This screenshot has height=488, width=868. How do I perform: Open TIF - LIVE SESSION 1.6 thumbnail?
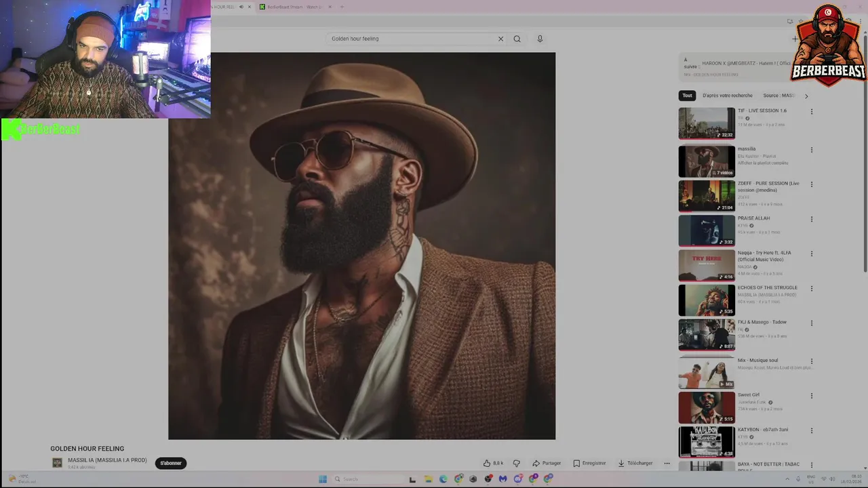pyautogui.click(x=707, y=123)
